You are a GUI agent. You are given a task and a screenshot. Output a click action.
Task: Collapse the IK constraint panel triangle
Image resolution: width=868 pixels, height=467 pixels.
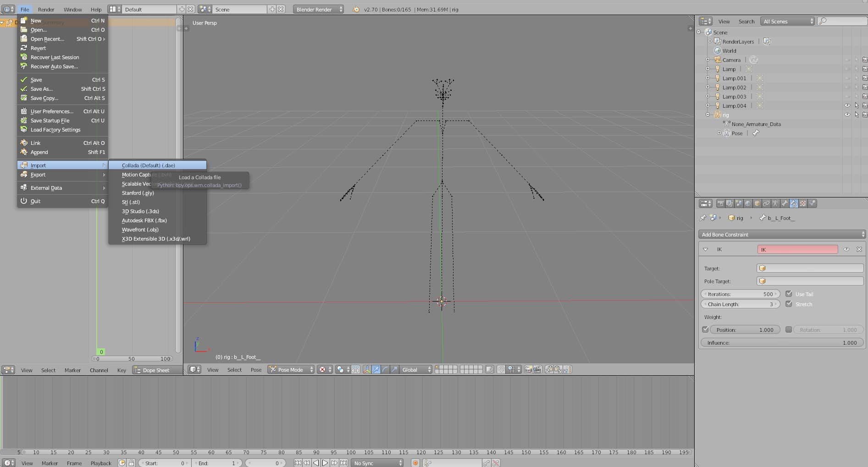[x=705, y=249]
